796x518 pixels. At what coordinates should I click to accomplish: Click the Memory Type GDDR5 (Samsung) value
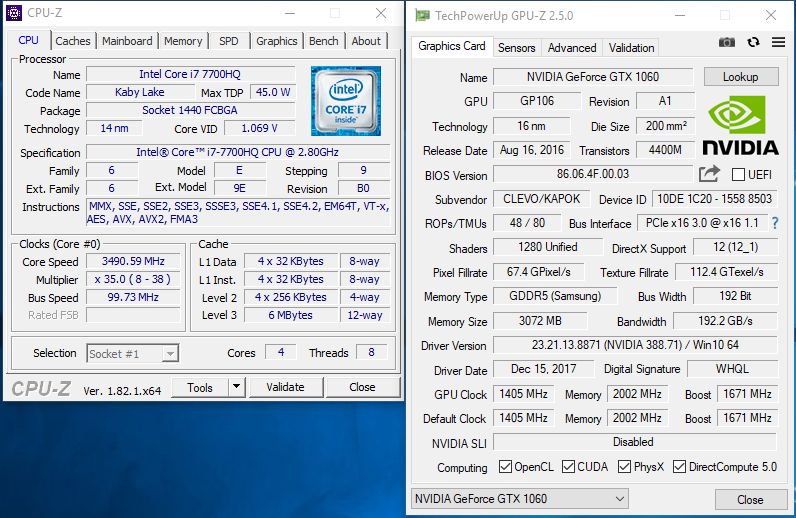(555, 296)
